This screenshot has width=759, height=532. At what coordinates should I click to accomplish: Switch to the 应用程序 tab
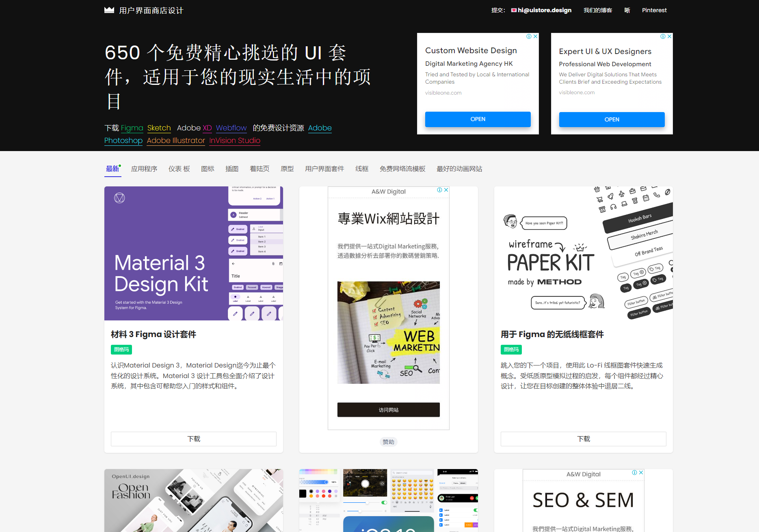(x=144, y=169)
